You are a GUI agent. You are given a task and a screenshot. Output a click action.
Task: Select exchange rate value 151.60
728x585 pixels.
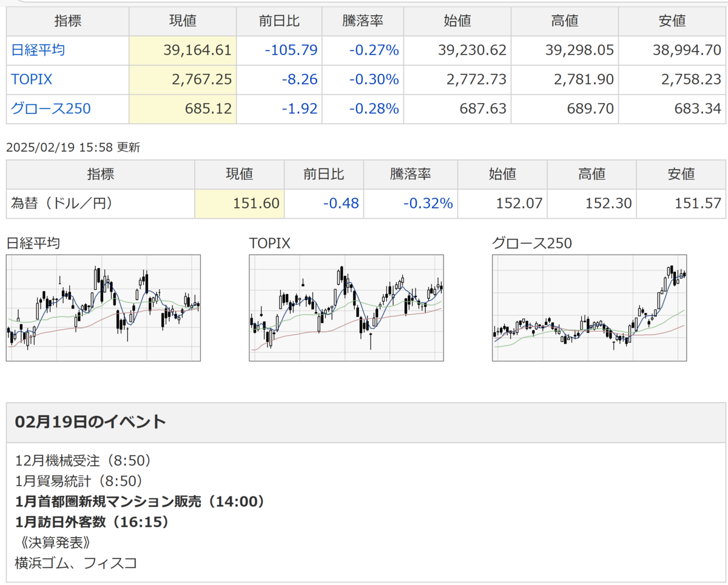[257, 204]
